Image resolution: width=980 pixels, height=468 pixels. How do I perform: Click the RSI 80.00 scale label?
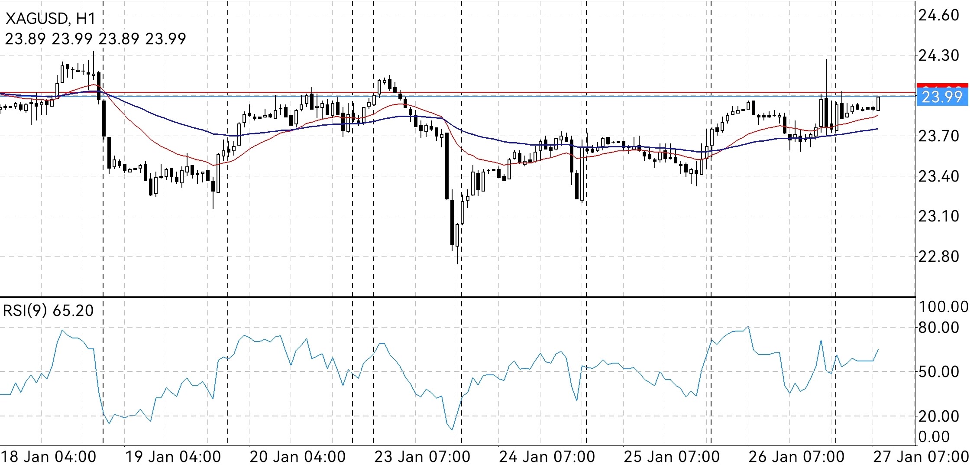point(939,328)
